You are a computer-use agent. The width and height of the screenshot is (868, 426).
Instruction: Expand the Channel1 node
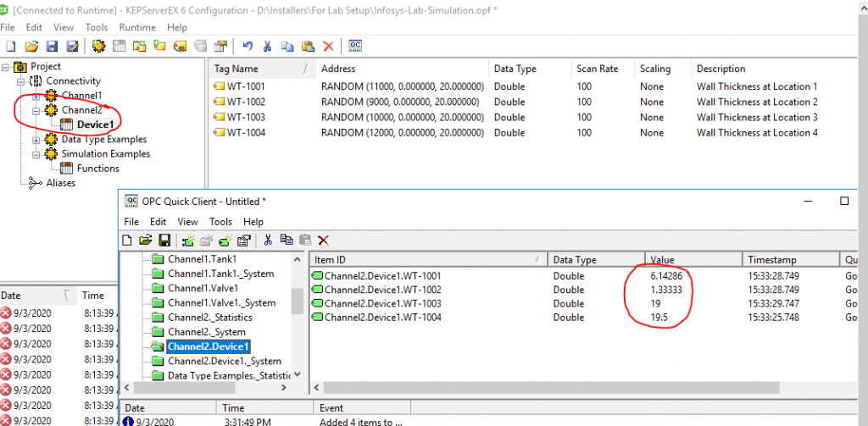pos(36,96)
